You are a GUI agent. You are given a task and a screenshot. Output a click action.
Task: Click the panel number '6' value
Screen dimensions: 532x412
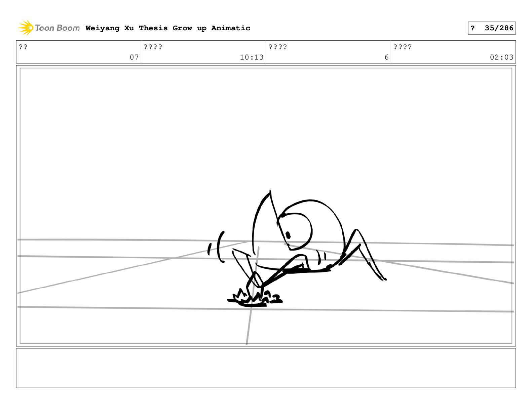(x=386, y=58)
